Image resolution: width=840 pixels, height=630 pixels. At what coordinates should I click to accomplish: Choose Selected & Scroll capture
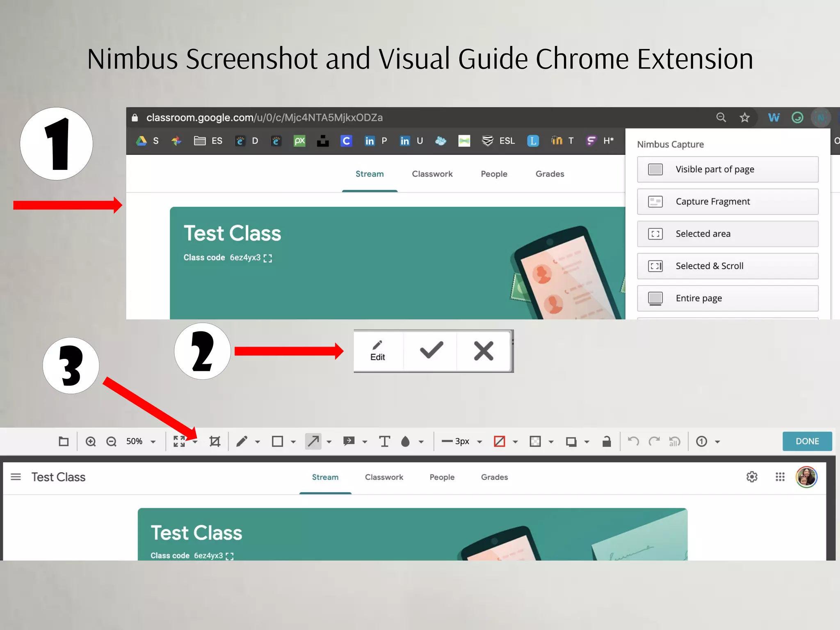click(x=728, y=266)
